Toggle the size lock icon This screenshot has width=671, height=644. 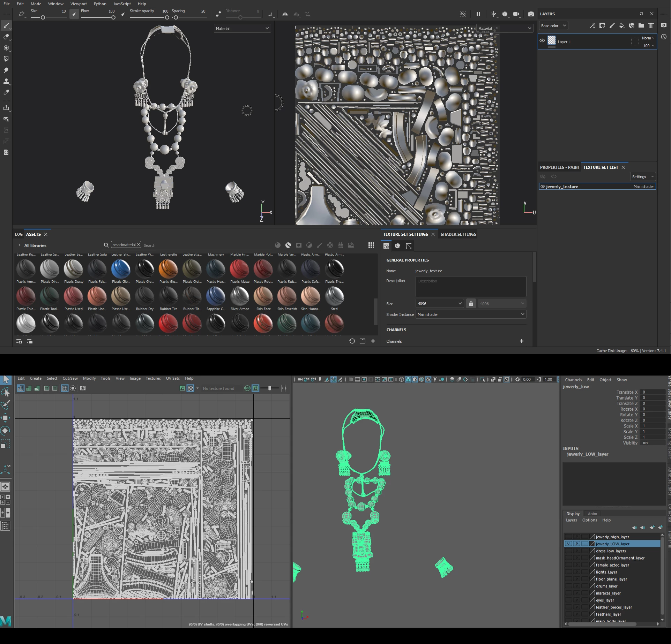(471, 304)
